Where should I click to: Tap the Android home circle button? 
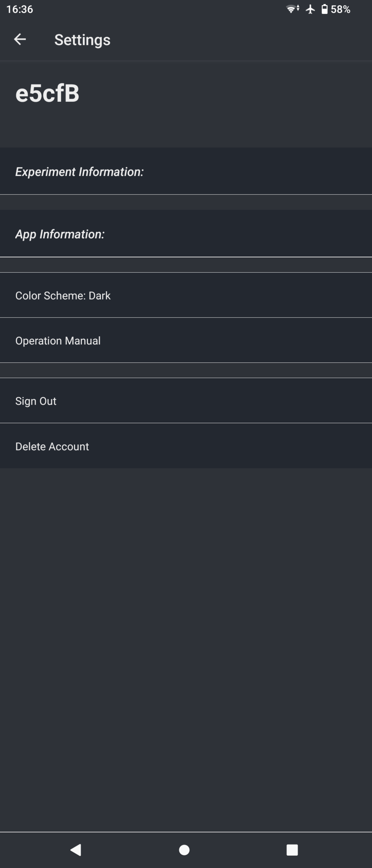[184, 850]
